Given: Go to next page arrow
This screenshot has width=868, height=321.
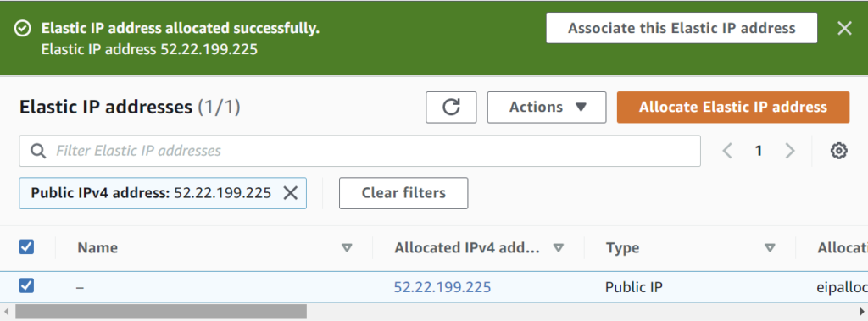Looking at the screenshot, I should pos(790,151).
